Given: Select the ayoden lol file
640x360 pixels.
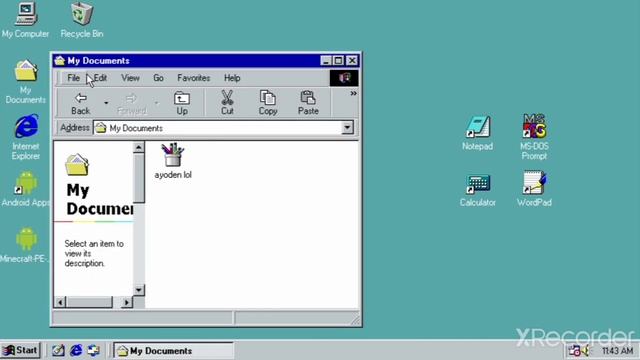Looking at the screenshot, I should coord(173,161).
